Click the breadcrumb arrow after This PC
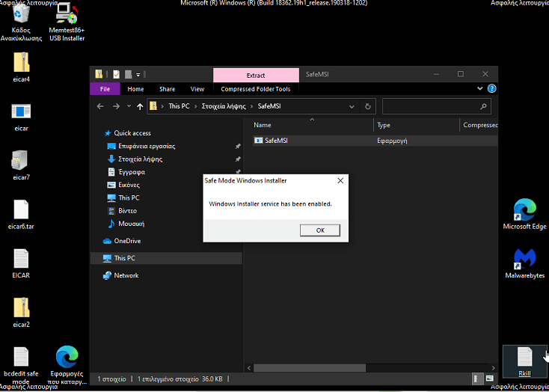549x392 pixels. tap(196, 106)
